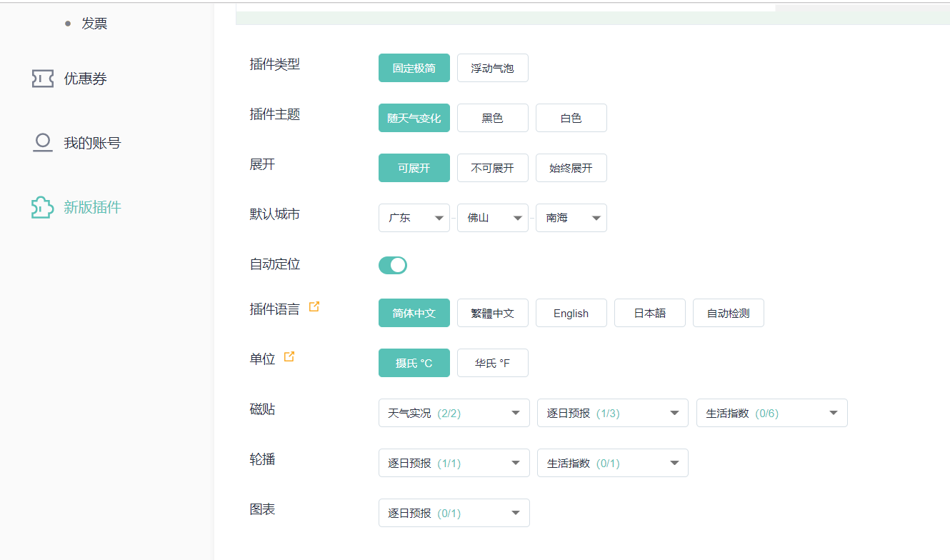Open external link icon next to 单位
The width and height of the screenshot is (950, 560).
tap(289, 356)
